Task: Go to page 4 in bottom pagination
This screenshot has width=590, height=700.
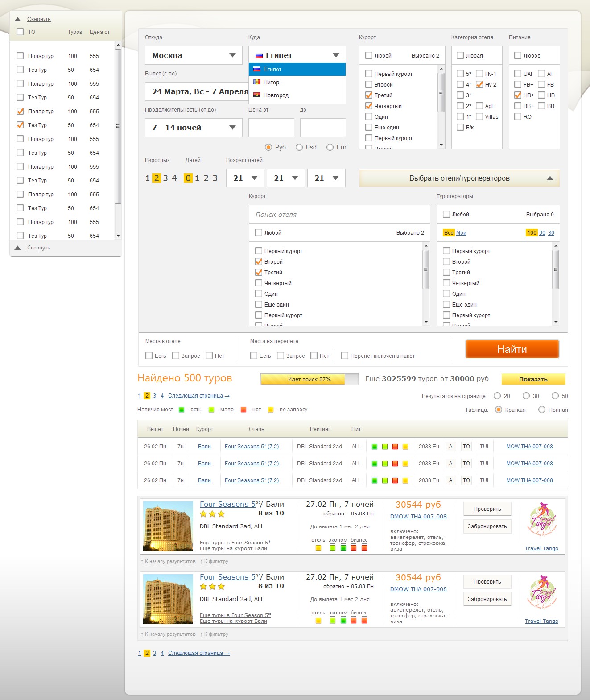Action: pyautogui.click(x=162, y=653)
